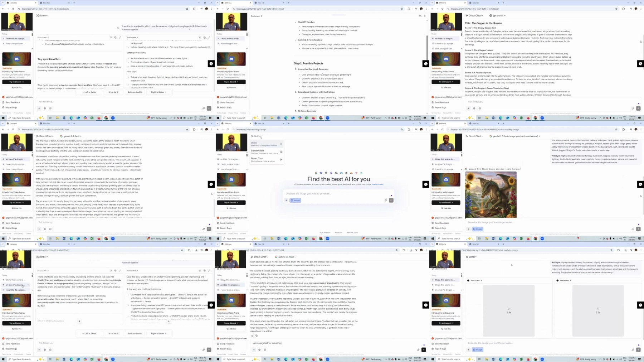Image resolution: width=644 pixels, height=362 pixels.
Task: Open options of hovered 'an idea ("a dragon' chat
Action: coord(29,285)
